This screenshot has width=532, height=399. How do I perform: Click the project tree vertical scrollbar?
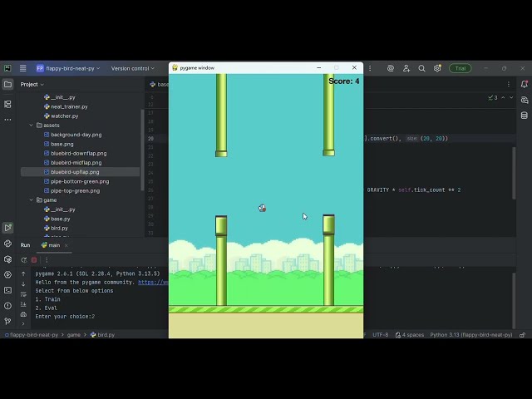(142, 150)
